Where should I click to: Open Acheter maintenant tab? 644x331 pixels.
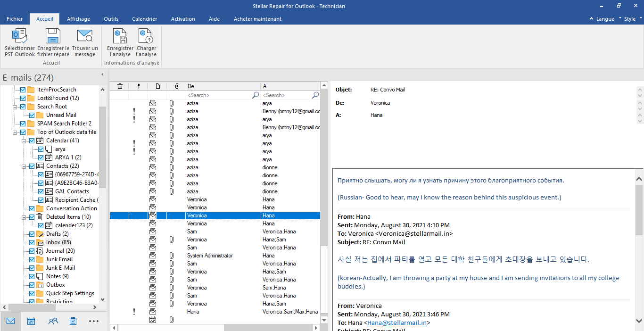pos(257,19)
